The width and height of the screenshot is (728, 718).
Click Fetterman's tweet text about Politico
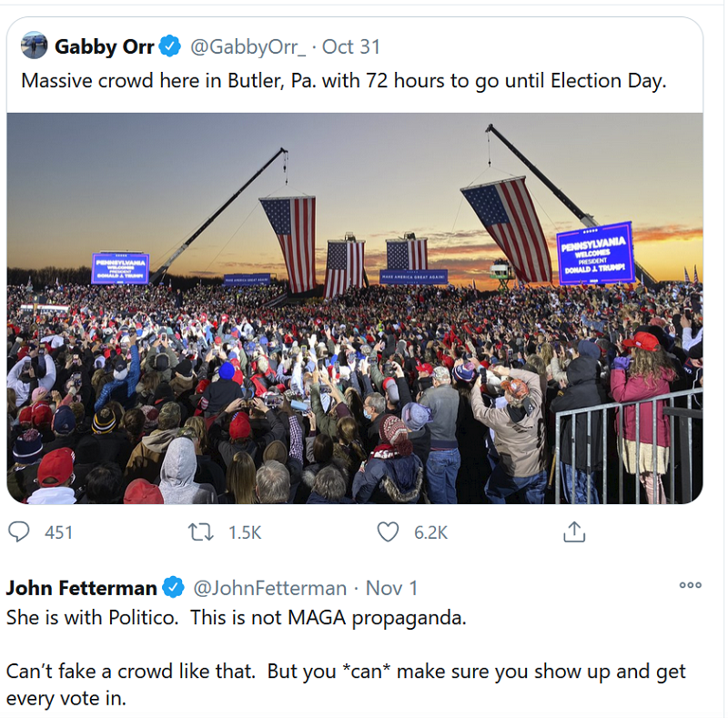[x=236, y=617]
